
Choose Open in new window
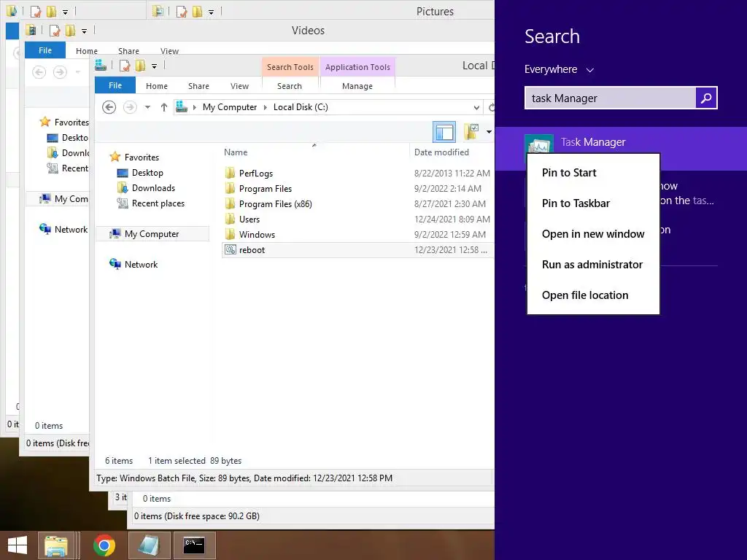pos(593,234)
